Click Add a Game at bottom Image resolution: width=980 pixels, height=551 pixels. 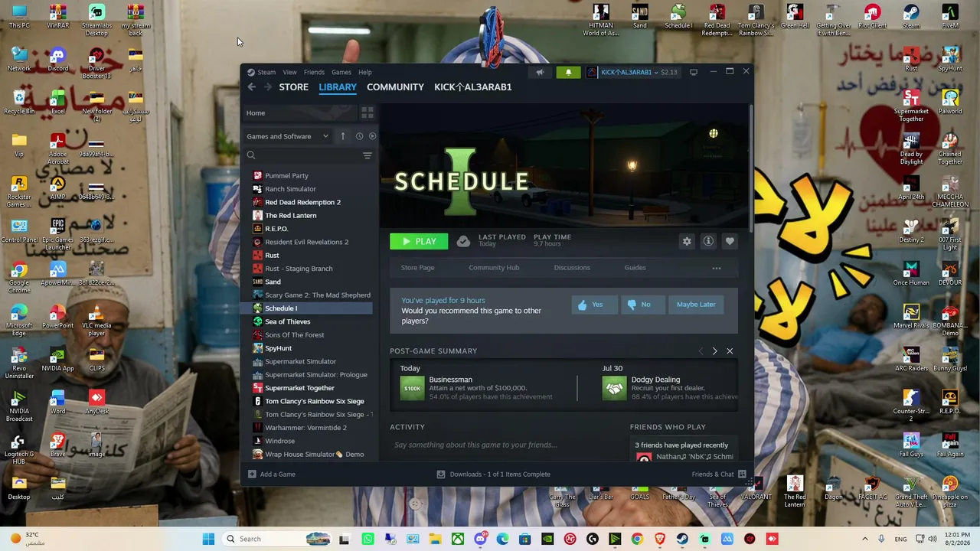pos(272,474)
